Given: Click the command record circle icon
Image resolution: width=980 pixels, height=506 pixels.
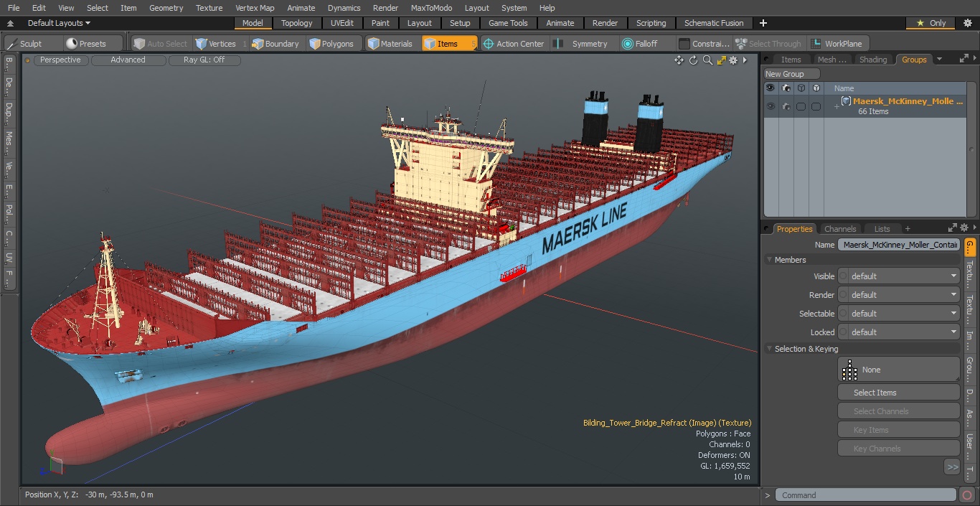Looking at the screenshot, I should [966, 495].
